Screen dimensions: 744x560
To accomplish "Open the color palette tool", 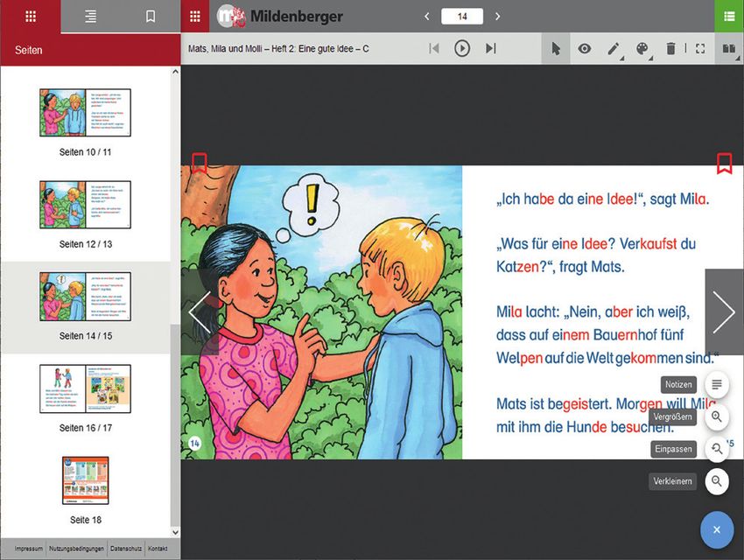I will [x=643, y=49].
